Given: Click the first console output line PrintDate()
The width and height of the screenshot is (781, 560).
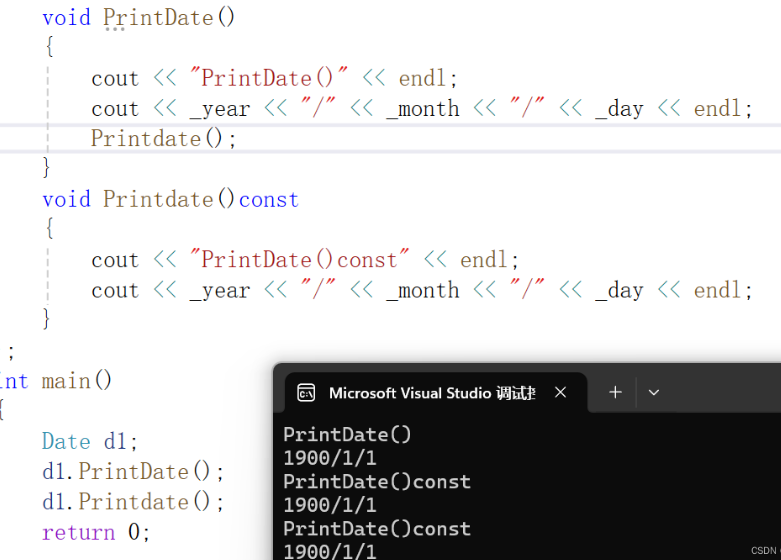Looking at the screenshot, I should click(347, 434).
